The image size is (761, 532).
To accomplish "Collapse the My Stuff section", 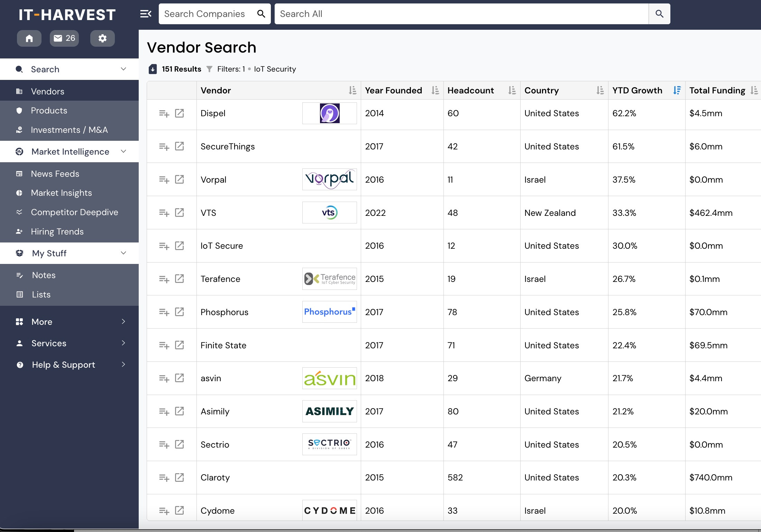I will pos(123,253).
